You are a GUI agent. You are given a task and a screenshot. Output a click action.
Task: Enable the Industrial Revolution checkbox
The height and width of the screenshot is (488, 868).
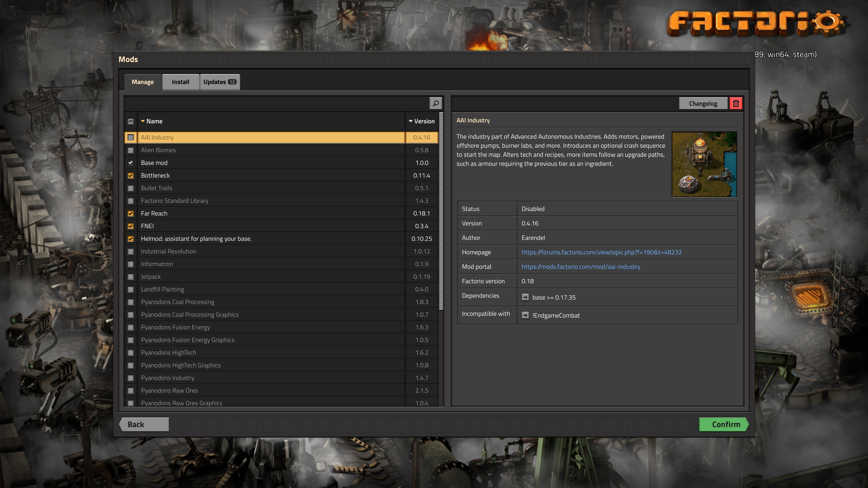pyautogui.click(x=131, y=252)
